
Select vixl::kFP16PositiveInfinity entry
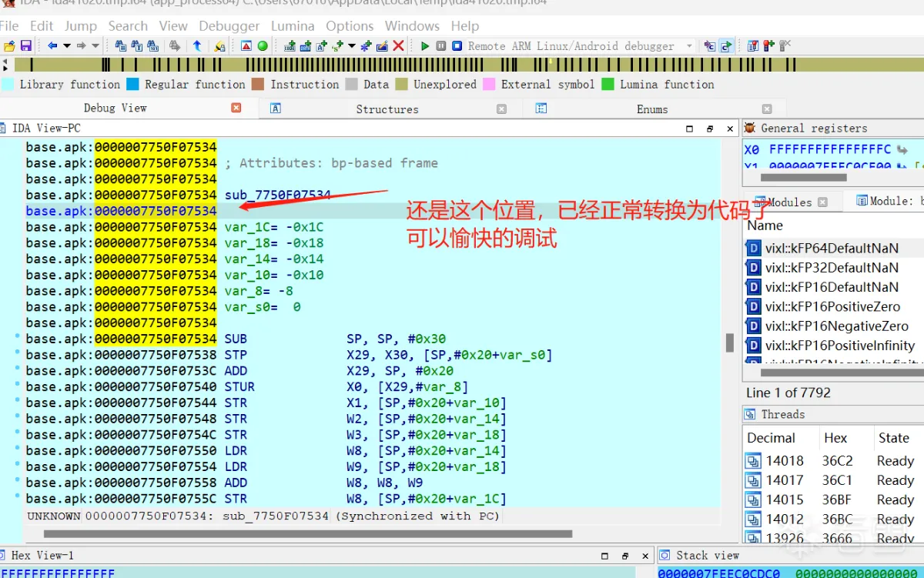pos(832,346)
